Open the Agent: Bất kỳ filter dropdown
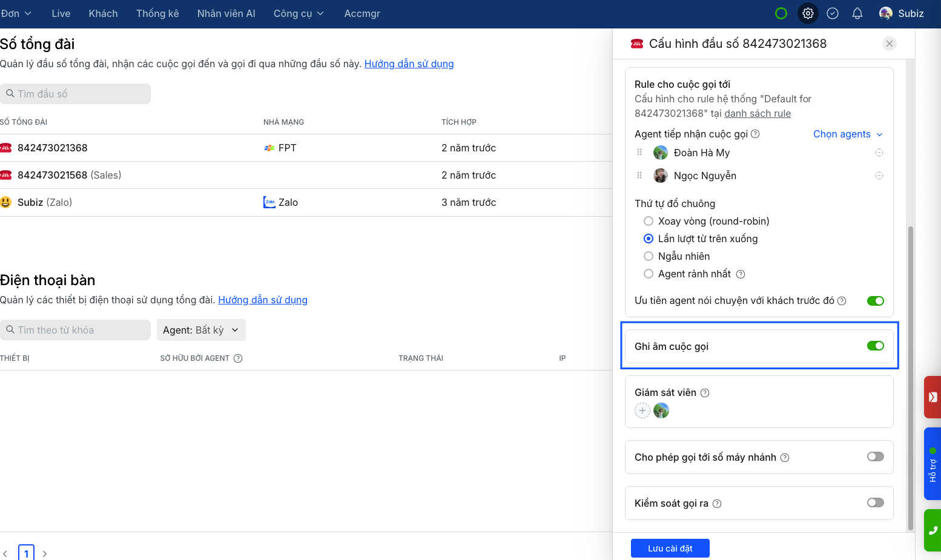The image size is (941, 560). 200,330
